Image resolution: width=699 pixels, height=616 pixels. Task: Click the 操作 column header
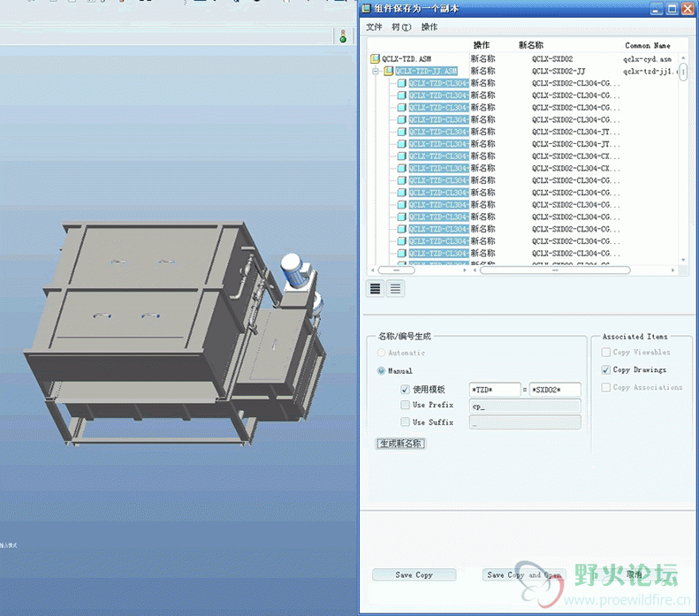point(481,45)
